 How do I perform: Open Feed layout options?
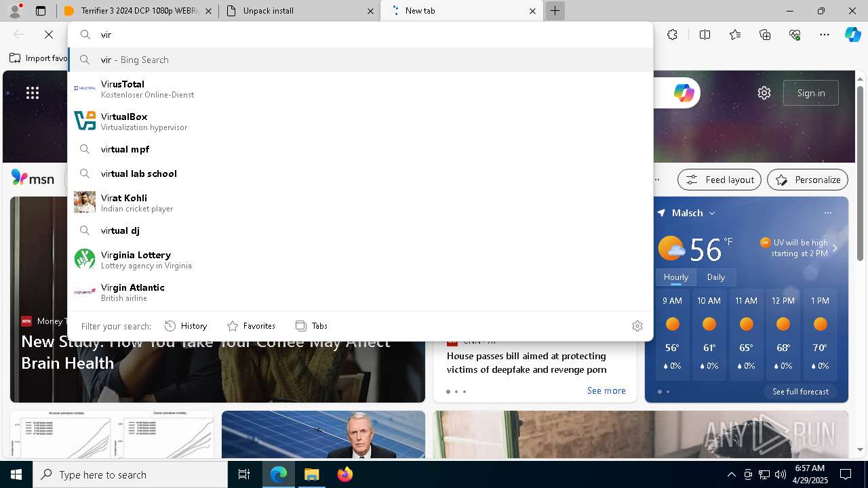coord(719,180)
